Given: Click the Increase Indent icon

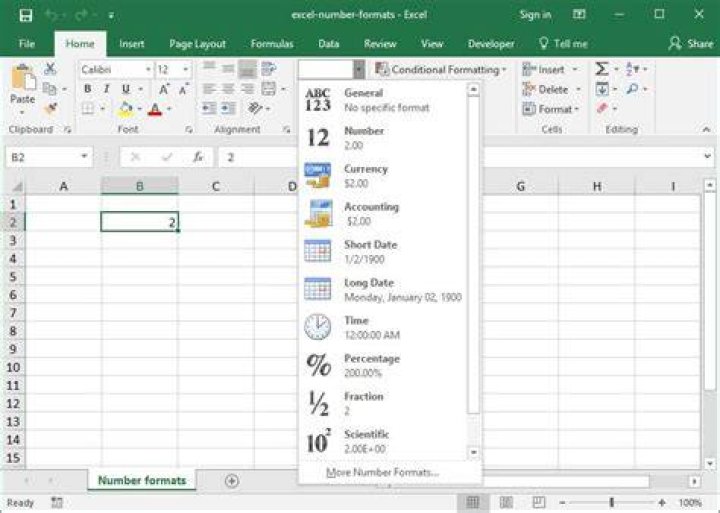Looking at the screenshot, I should point(228,108).
